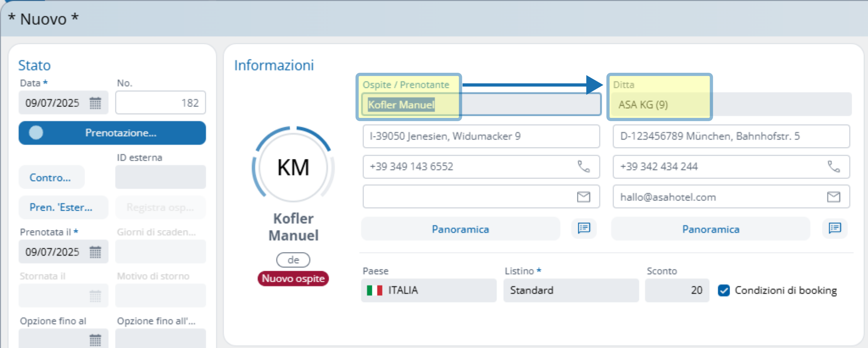
Task: Click calendar icon for Opzione fino al
Action: 95,339
